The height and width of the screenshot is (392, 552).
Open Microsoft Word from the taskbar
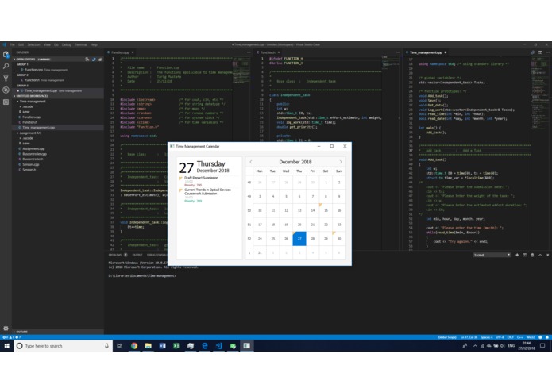[162, 346]
